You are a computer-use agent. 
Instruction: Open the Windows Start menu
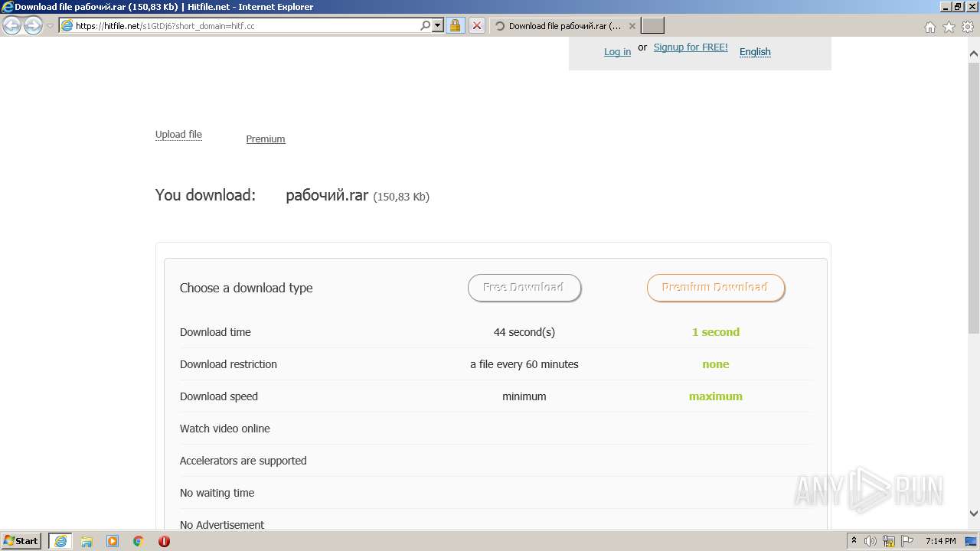21,540
